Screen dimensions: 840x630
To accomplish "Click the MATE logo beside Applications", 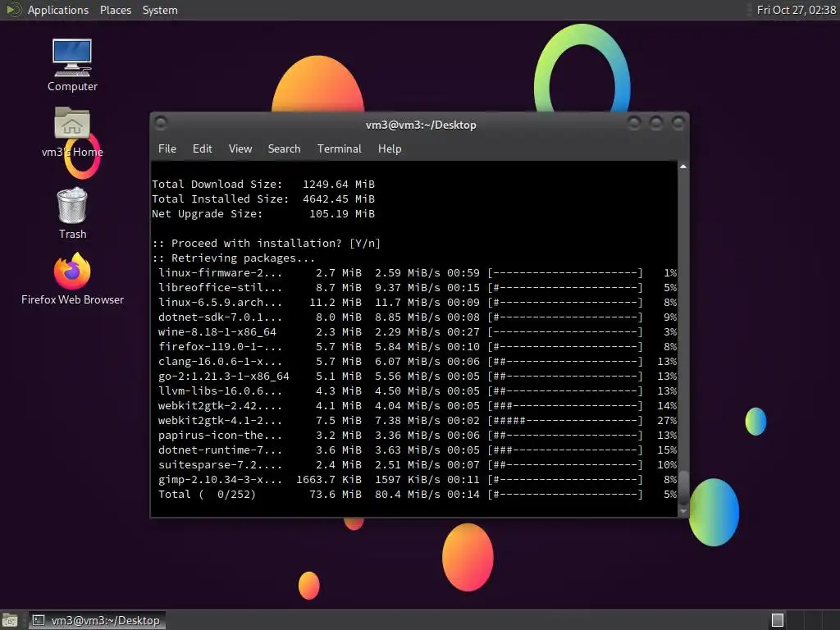I will (13, 10).
